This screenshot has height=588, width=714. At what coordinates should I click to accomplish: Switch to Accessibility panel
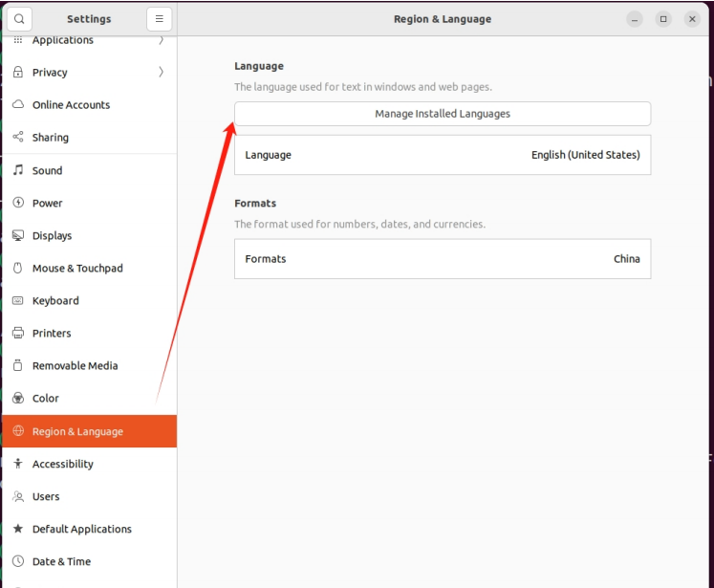pos(89,464)
